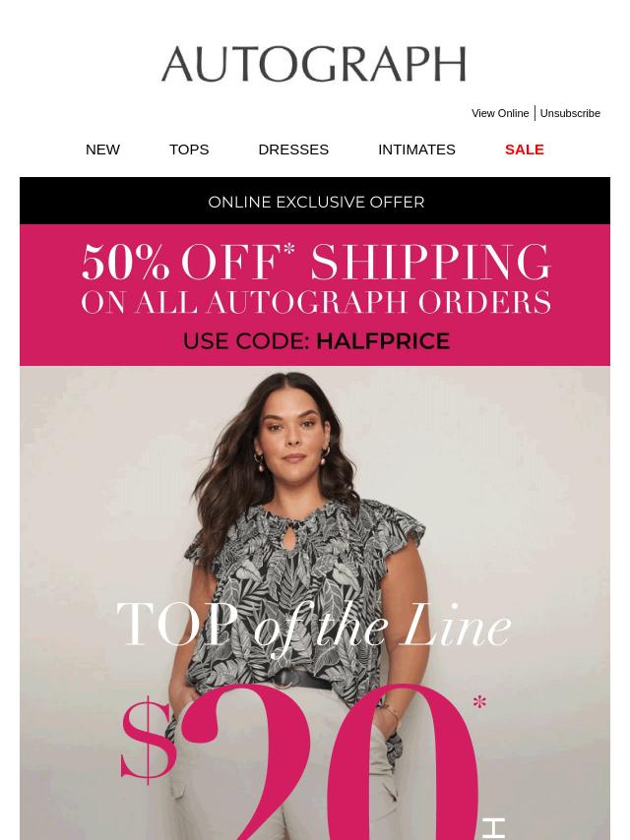Click the white vertical letter near bottom-right

tap(493, 829)
